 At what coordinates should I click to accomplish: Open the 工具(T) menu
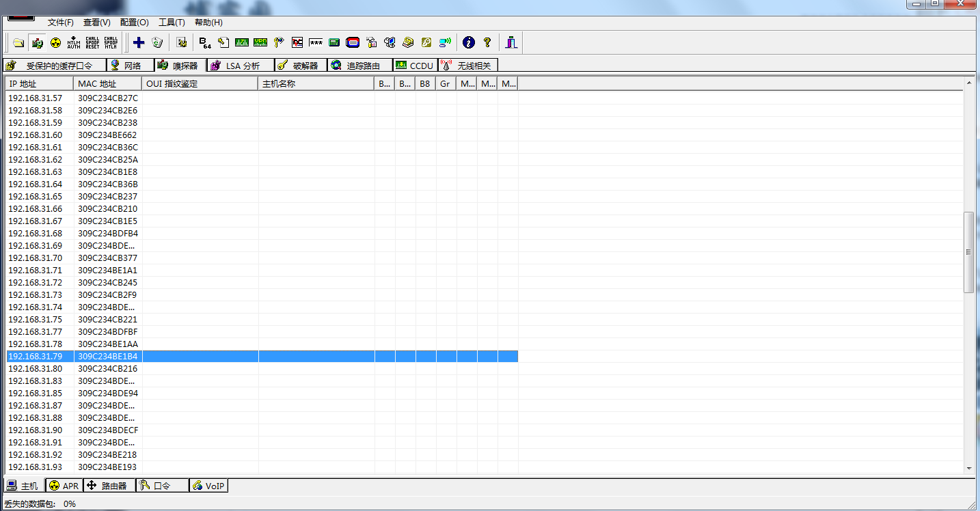tap(172, 23)
